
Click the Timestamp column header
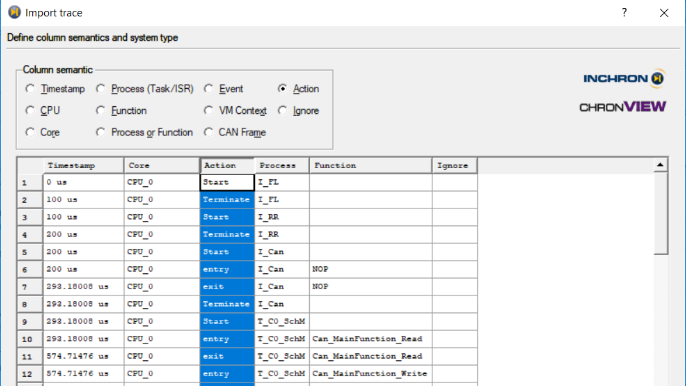[x=84, y=165]
